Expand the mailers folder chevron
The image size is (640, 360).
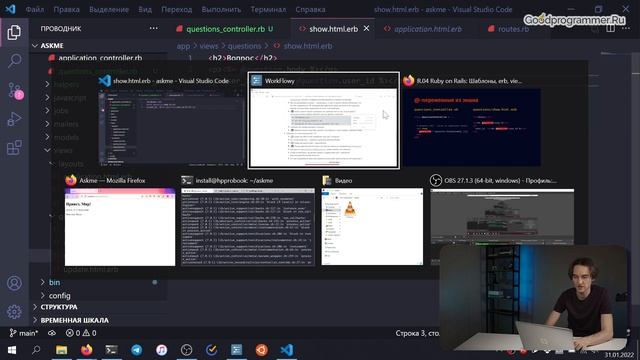(47, 124)
